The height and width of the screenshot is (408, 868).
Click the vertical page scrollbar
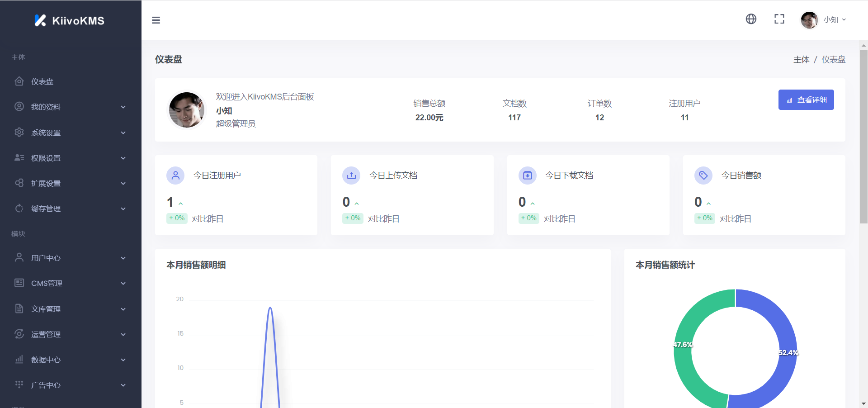[863, 137]
